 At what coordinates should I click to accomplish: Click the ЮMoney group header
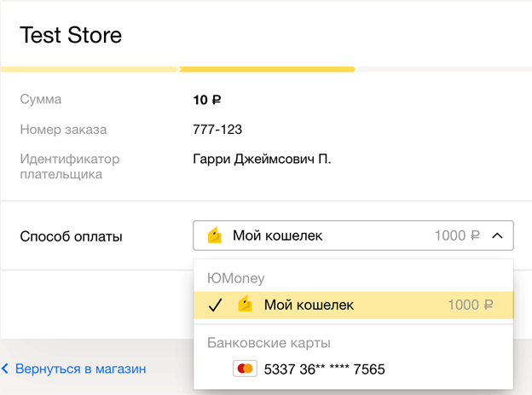(x=236, y=277)
